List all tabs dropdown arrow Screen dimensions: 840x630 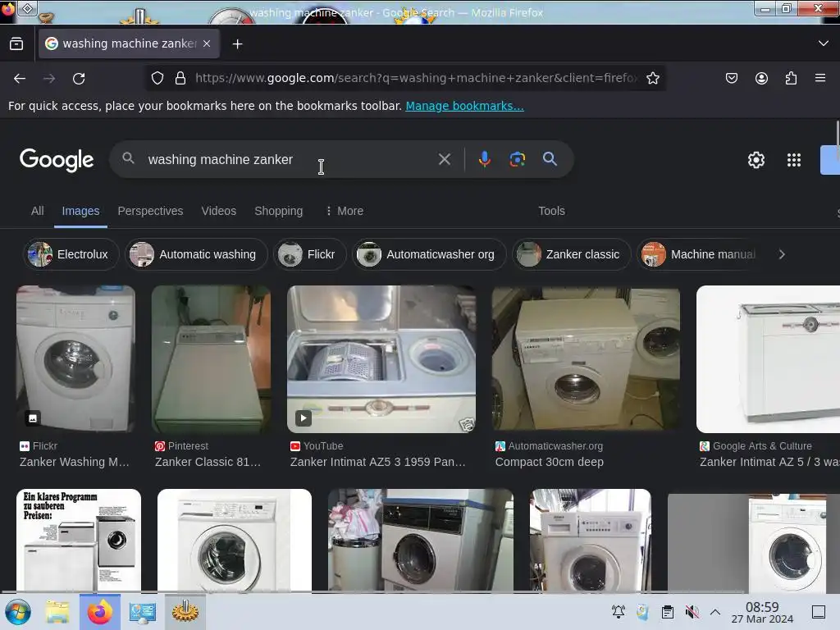point(824,43)
